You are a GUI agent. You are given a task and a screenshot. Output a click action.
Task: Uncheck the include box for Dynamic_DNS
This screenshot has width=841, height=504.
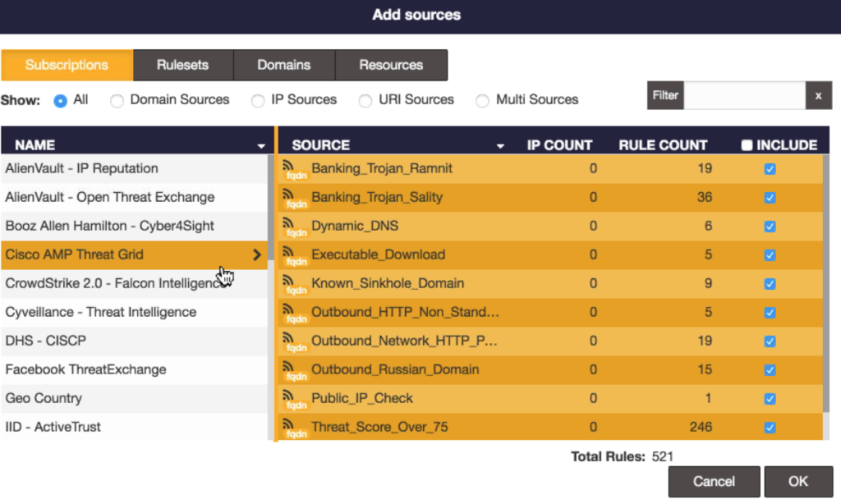(770, 227)
